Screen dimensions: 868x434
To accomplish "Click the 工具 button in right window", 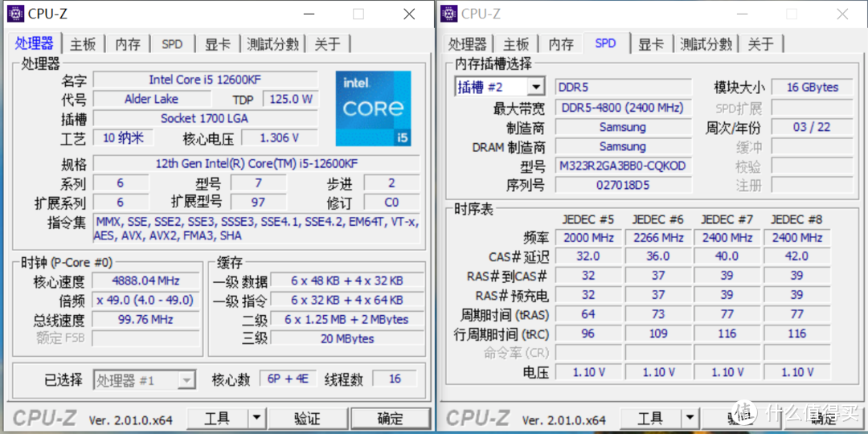I will [649, 418].
